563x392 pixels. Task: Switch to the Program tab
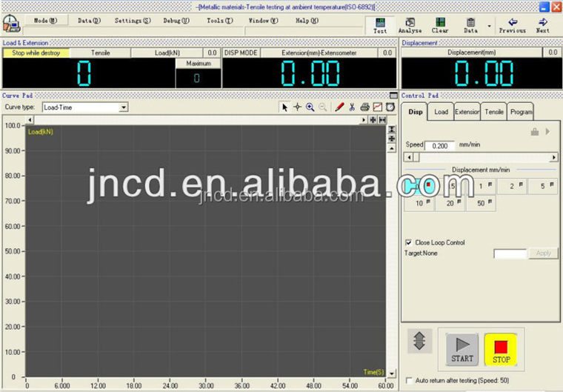tap(521, 112)
